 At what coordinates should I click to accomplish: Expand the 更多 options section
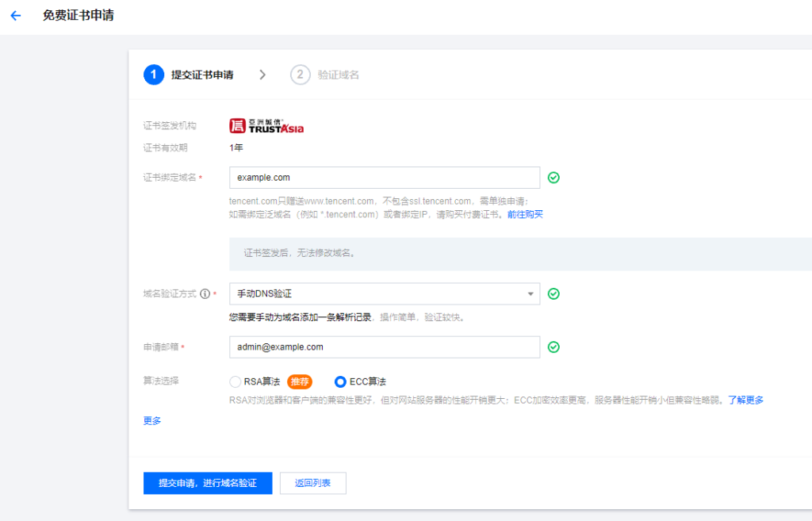pyautogui.click(x=152, y=421)
